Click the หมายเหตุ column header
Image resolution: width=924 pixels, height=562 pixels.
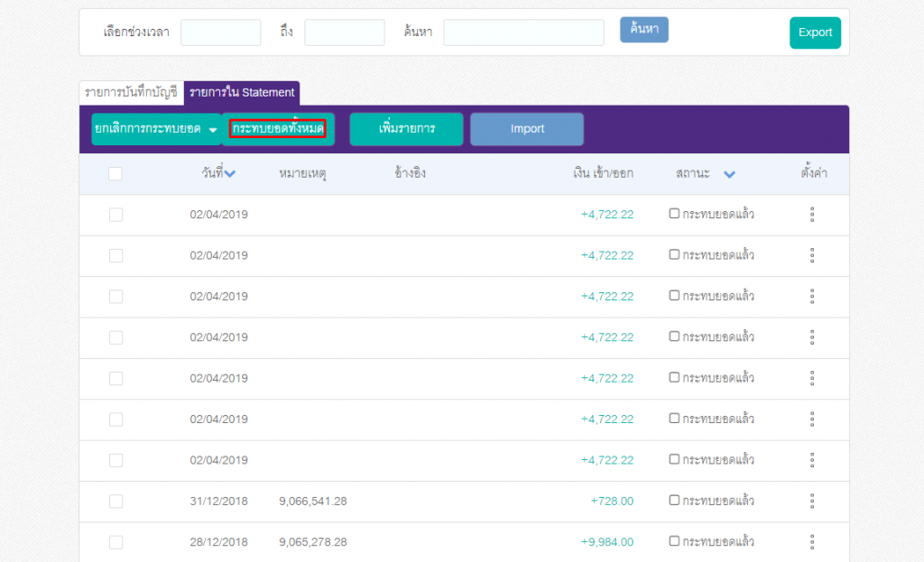(303, 174)
